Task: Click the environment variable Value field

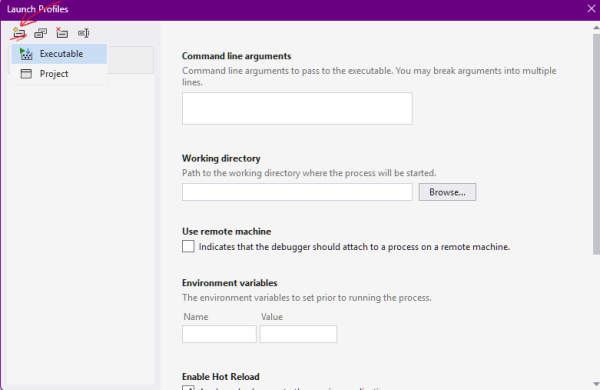Action: pyautogui.click(x=298, y=334)
